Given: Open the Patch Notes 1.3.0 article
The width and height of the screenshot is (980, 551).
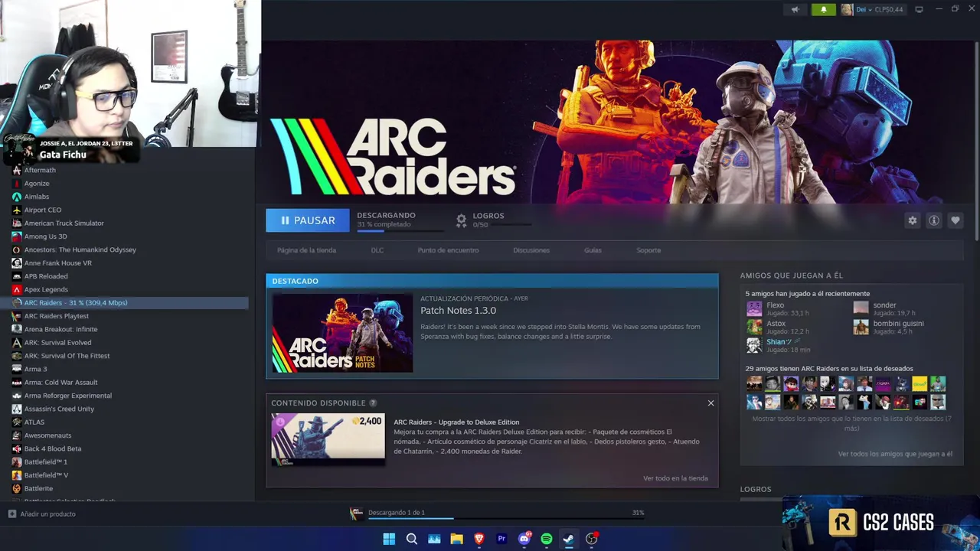Looking at the screenshot, I should pos(458,310).
